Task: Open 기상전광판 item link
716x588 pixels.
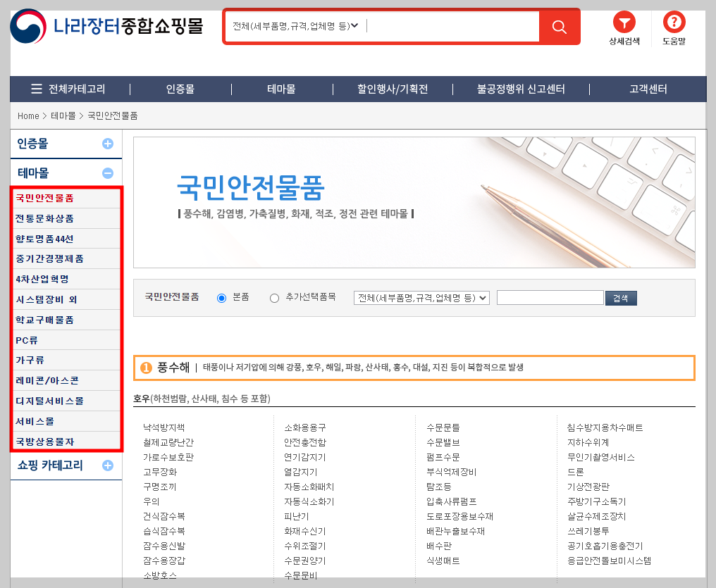Action: (588, 487)
